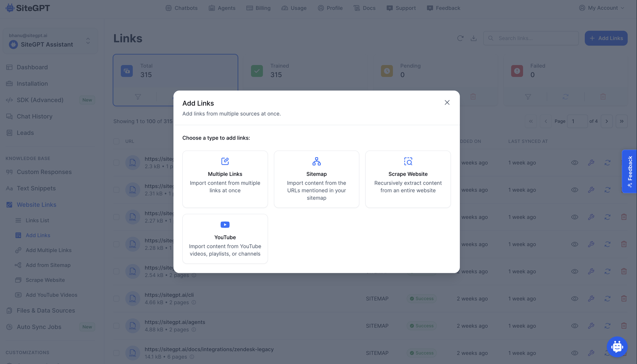The image size is (637, 364).
Task: Click the refresh links icon
Action: point(460,38)
